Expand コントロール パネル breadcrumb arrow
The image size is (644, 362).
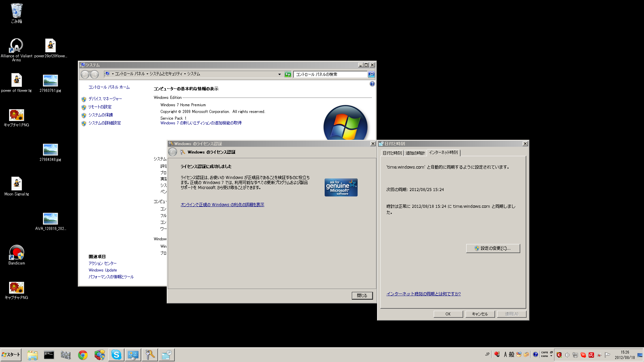coord(147,74)
